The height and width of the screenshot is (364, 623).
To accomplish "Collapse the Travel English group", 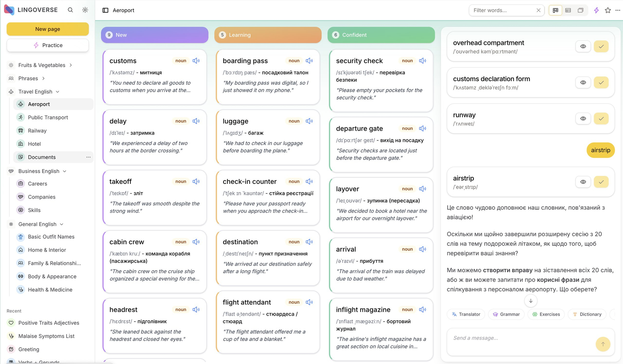I will click(58, 92).
